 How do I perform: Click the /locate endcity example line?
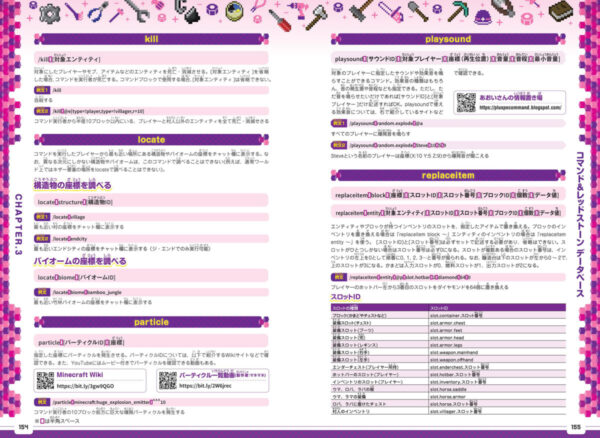pyautogui.click(x=151, y=239)
